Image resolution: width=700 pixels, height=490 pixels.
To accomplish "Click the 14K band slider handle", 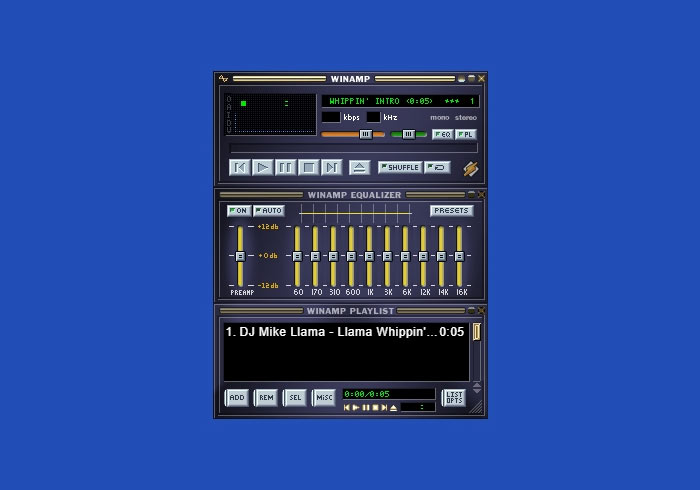I will pyautogui.click(x=441, y=256).
